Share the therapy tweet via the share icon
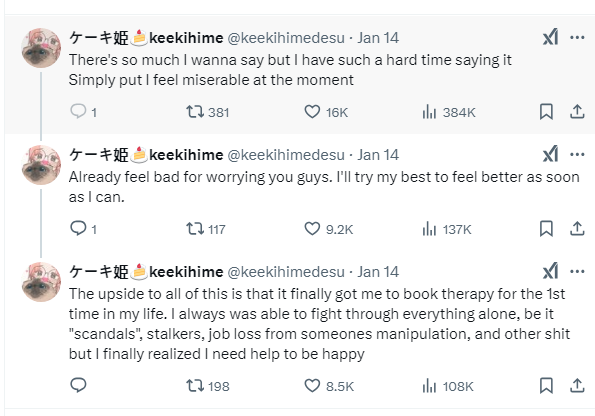Viewport: 595px width, 416px height. 577,386
